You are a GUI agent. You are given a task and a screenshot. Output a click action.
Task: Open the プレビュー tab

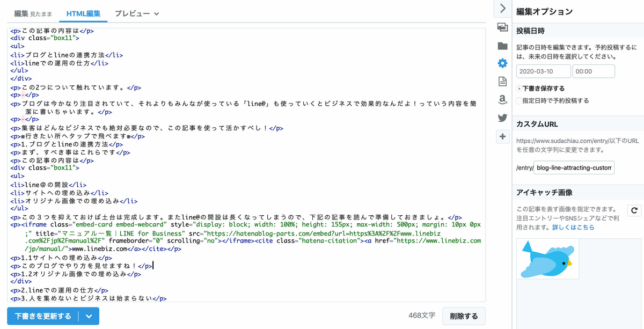pyautogui.click(x=132, y=13)
